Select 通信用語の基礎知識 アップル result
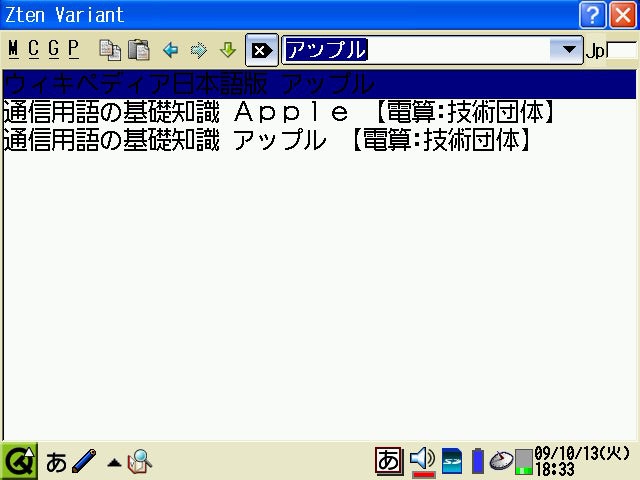The width and height of the screenshot is (640, 480). point(320,140)
